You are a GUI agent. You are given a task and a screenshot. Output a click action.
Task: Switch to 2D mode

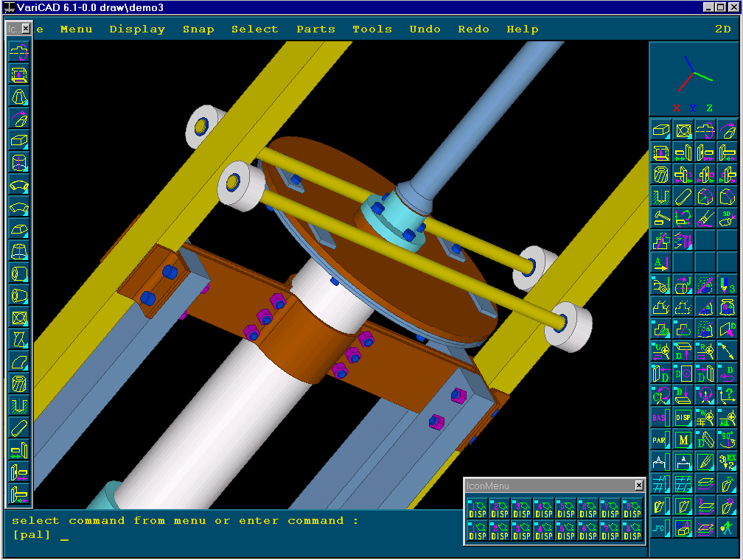(x=722, y=29)
